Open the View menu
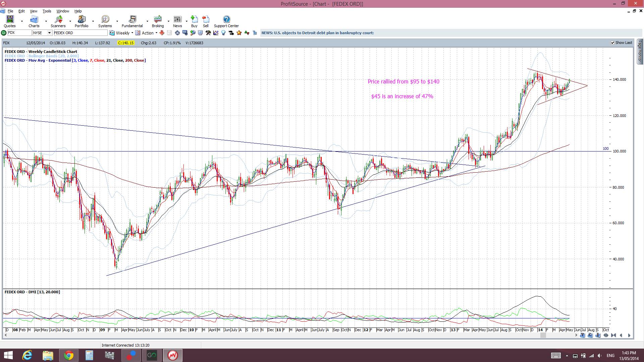The width and height of the screenshot is (644, 362). click(x=34, y=11)
